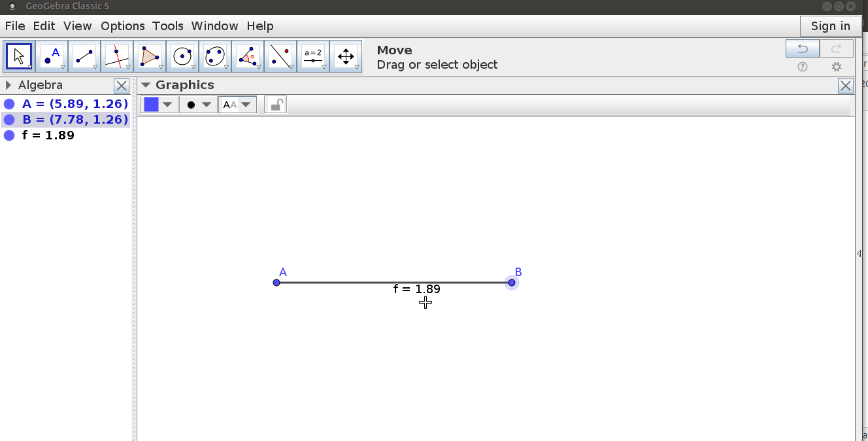Open the settings gear icon

pos(837,67)
